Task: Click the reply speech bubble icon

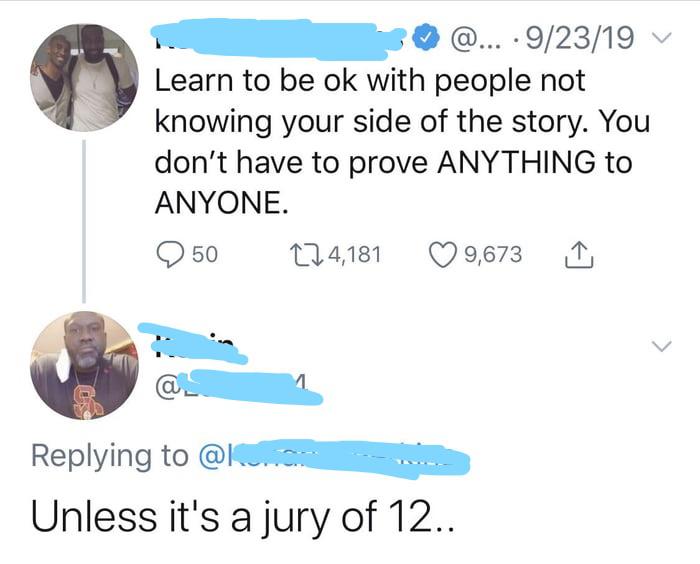Action: click(x=170, y=255)
